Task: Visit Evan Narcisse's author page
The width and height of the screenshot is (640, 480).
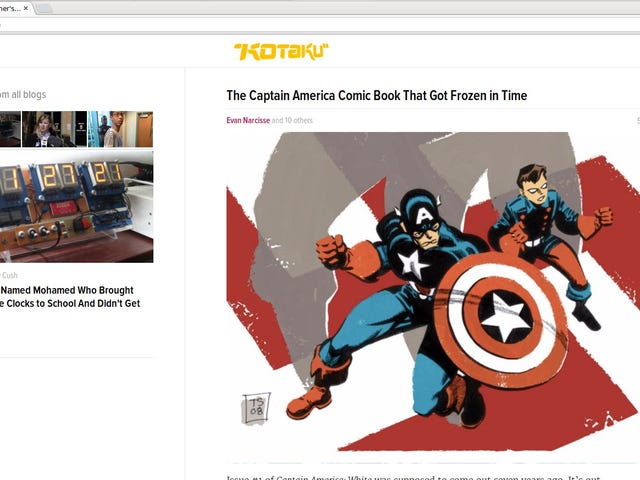Action: click(248, 120)
